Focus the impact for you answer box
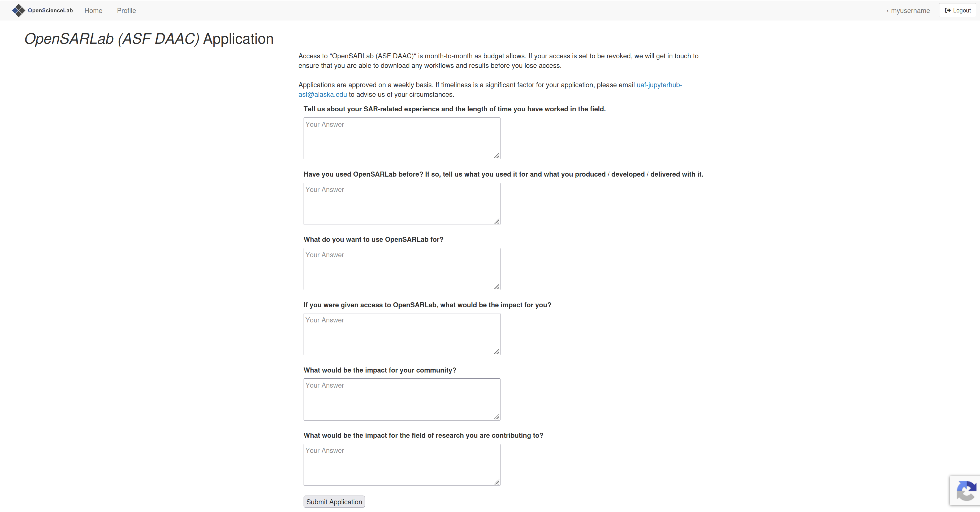Screen dimensions: 980x512 coord(402,334)
